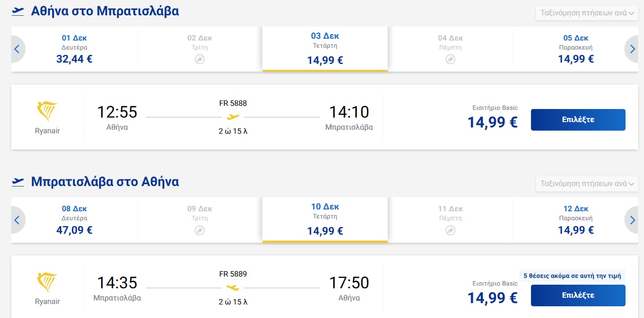Select the 01 Δεκ outbound date tab

coord(74,49)
